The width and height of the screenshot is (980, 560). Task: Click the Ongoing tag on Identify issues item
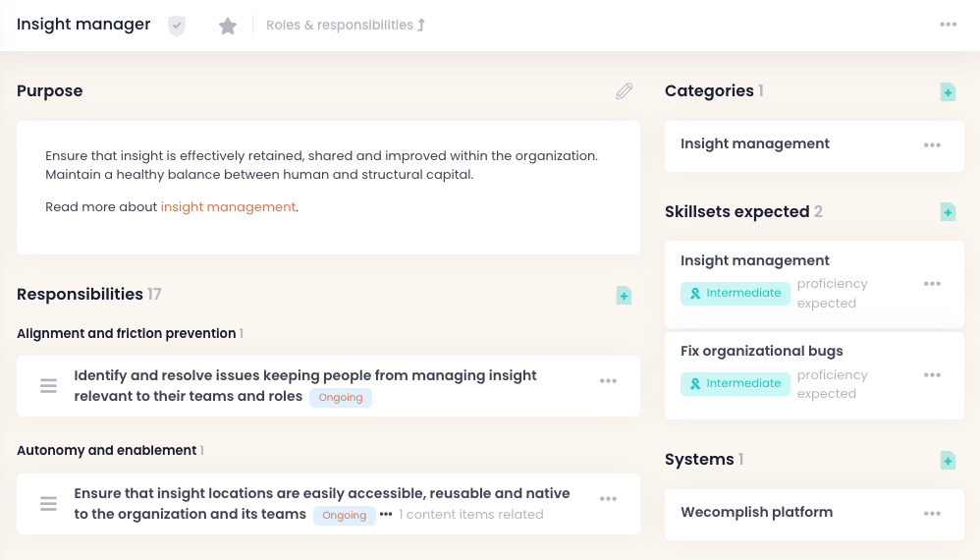pyautogui.click(x=341, y=398)
